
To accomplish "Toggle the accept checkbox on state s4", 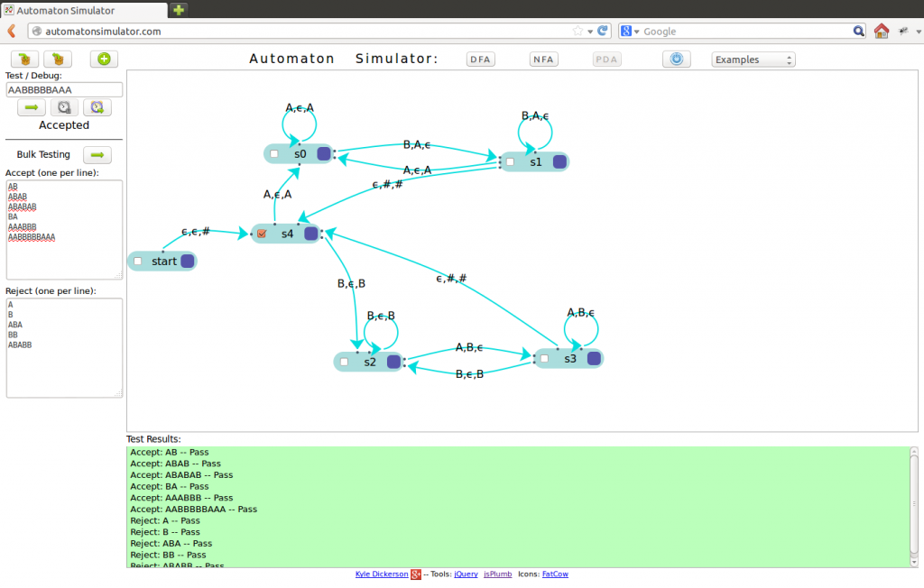I will click(x=262, y=234).
